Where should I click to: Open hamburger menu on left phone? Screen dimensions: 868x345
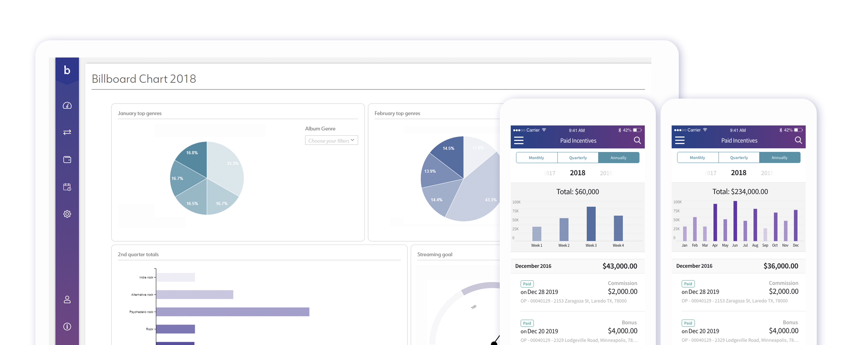tap(518, 141)
